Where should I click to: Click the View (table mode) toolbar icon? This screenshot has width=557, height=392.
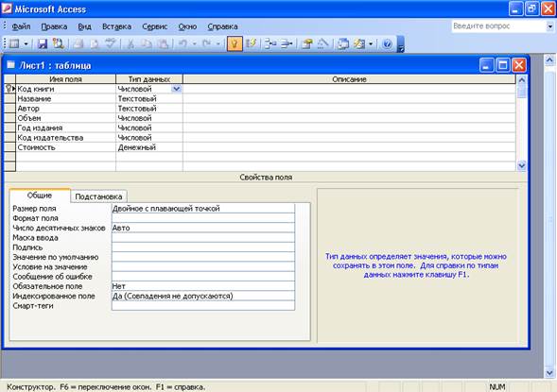(x=14, y=44)
